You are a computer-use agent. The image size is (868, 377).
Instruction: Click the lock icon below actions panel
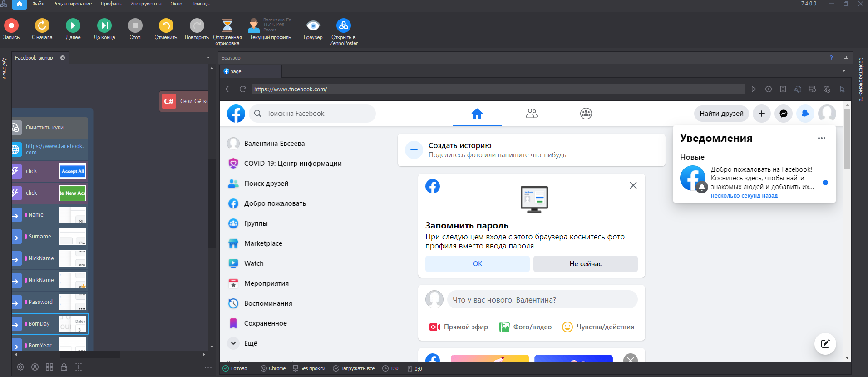(x=64, y=367)
